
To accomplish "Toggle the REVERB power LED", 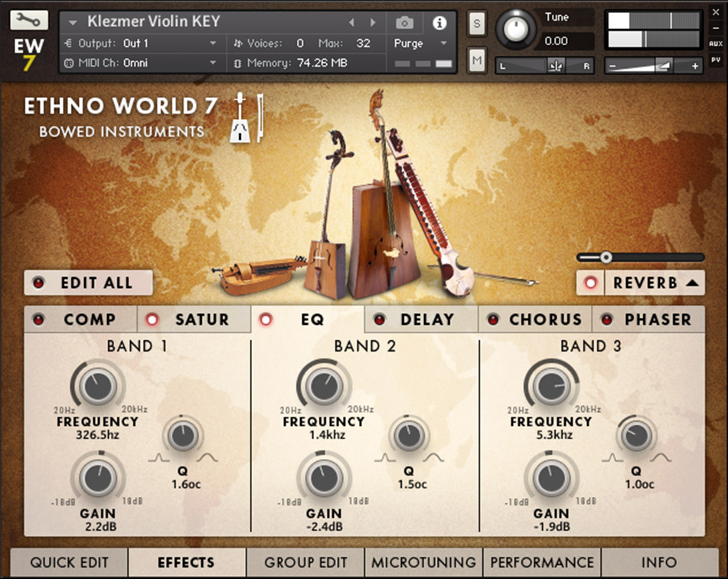I will click(x=590, y=283).
